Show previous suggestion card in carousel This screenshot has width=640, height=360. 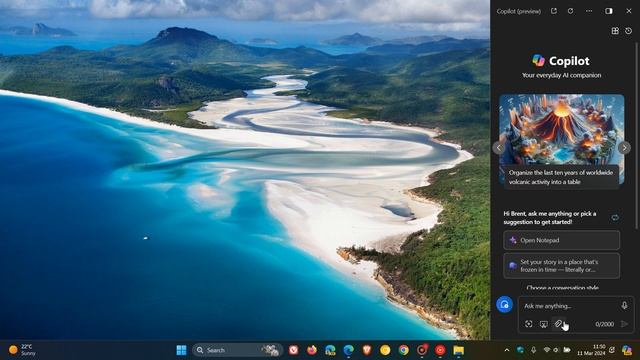click(499, 148)
